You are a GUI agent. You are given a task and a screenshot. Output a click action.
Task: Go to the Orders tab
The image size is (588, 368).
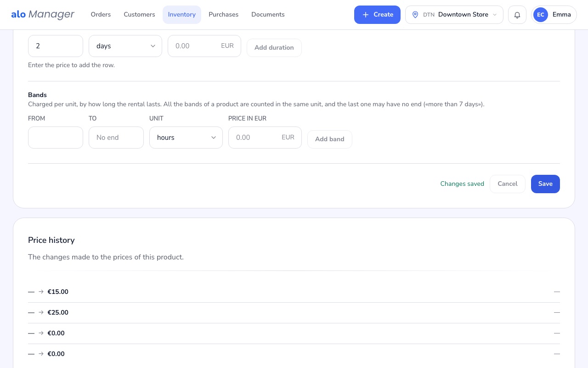[101, 15]
